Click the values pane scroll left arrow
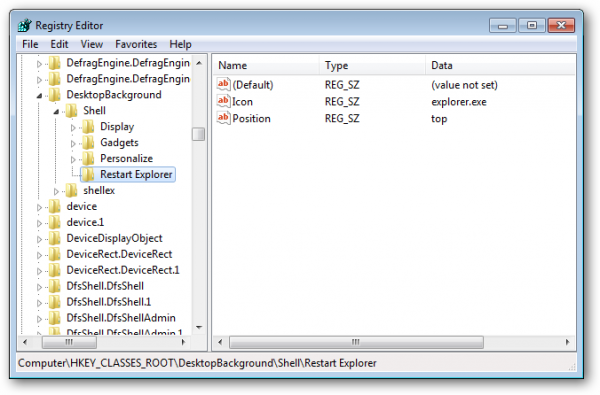Screen dimensions: 600x395 [220, 342]
